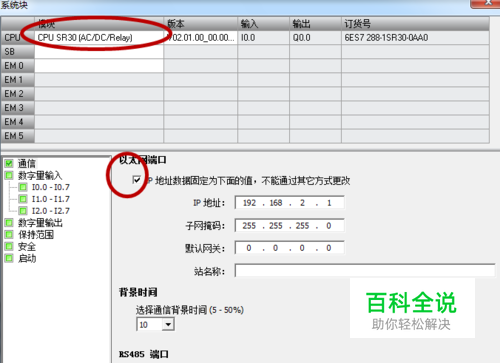The height and width of the screenshot is (363, 500).
Task: Click the EM 1 row header
Action: coord(18,80)
